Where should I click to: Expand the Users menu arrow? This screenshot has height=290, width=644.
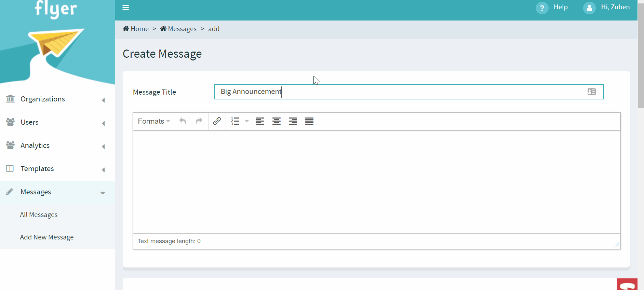pos(103,123)
